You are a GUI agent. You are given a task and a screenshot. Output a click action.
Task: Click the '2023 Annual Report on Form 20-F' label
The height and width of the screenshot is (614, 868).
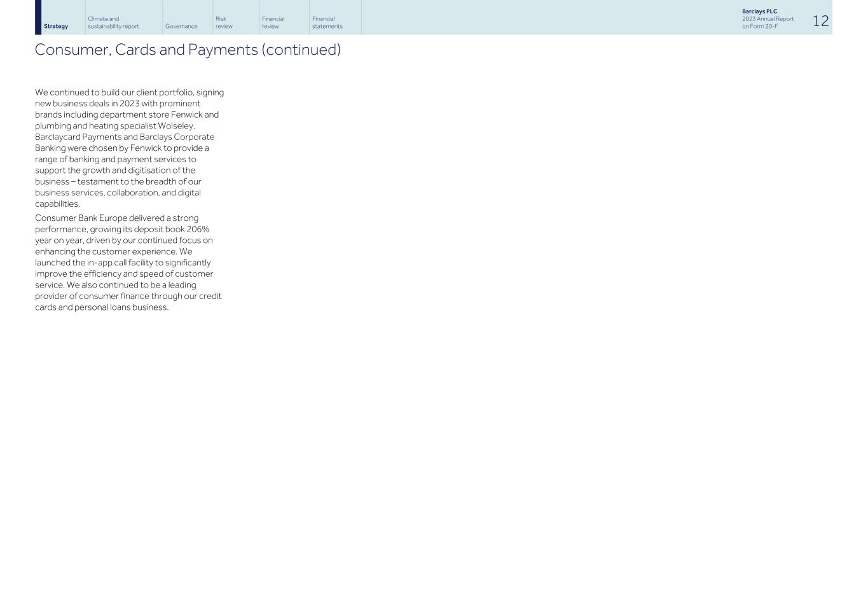(x=768, y=23)
